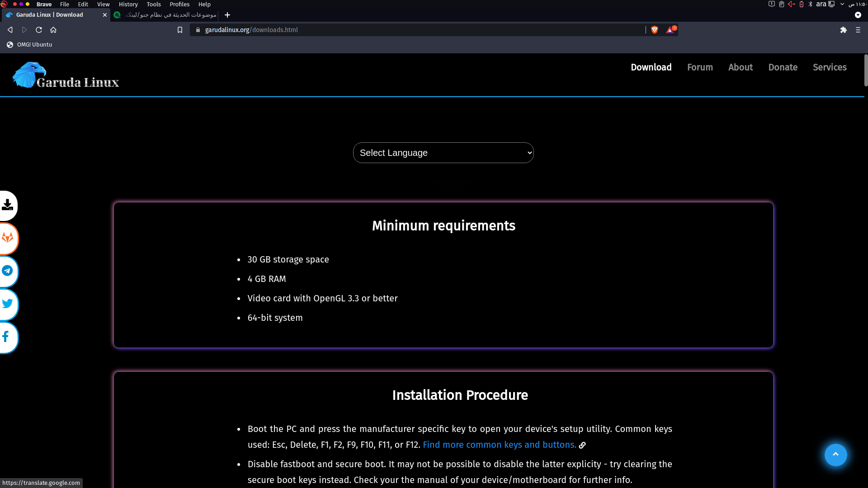The width and height of the screenshot is (868, 488).
Task: Click the blue scroll-to-top button
Action: (835, 455)
